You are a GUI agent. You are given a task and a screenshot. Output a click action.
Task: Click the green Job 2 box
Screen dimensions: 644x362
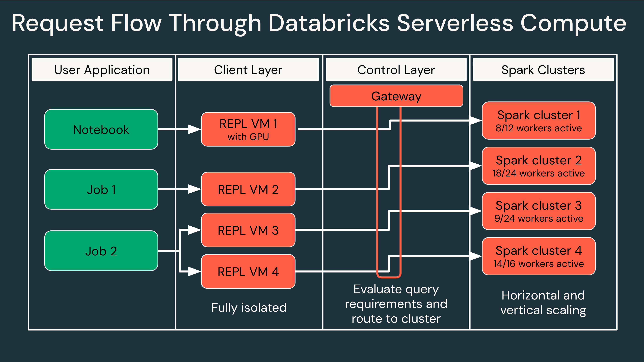(101, 251)
